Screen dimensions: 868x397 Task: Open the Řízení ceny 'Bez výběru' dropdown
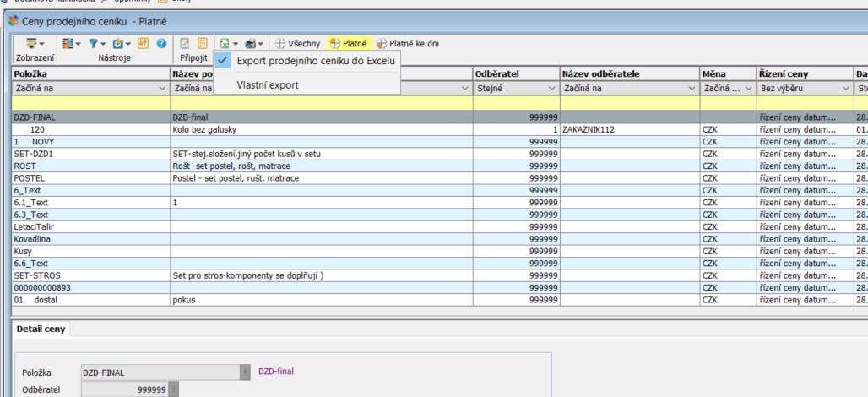tap(845, 88)
